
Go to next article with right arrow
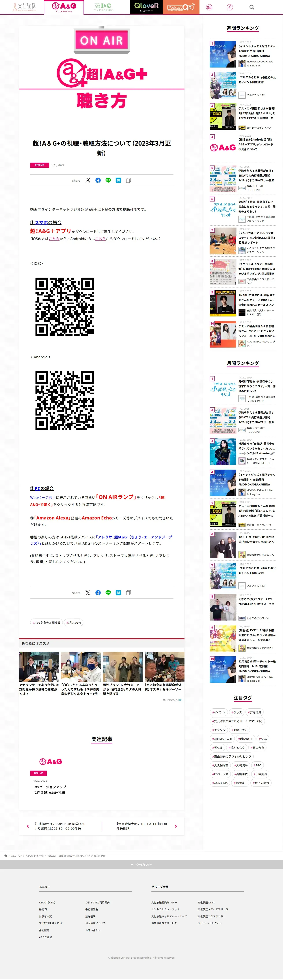point(175,826)
